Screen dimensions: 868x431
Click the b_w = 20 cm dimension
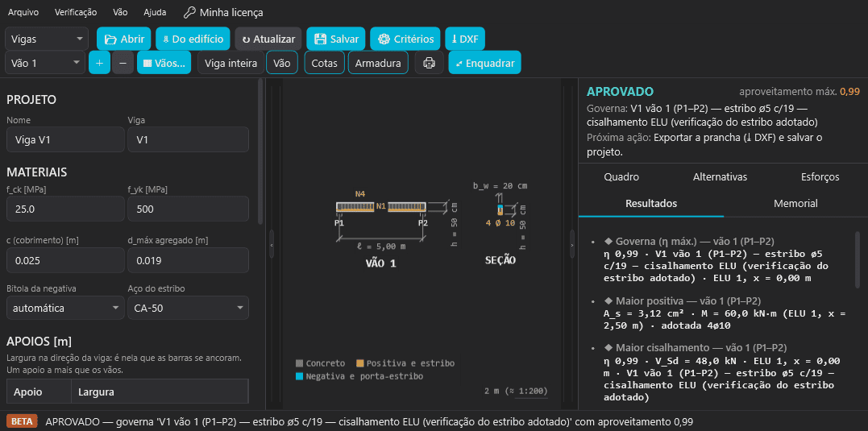click(500, 186)
